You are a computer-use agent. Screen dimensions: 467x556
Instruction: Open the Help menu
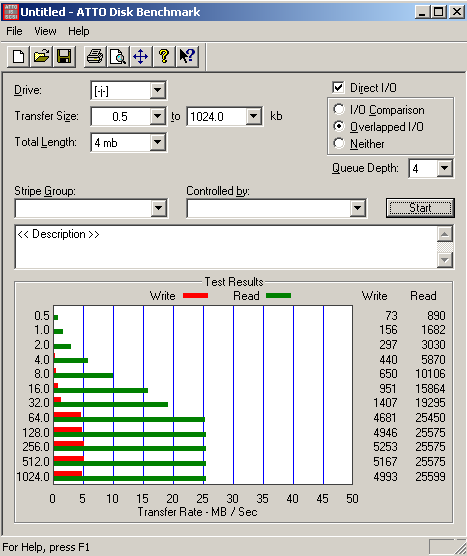(x=79, y=31)
